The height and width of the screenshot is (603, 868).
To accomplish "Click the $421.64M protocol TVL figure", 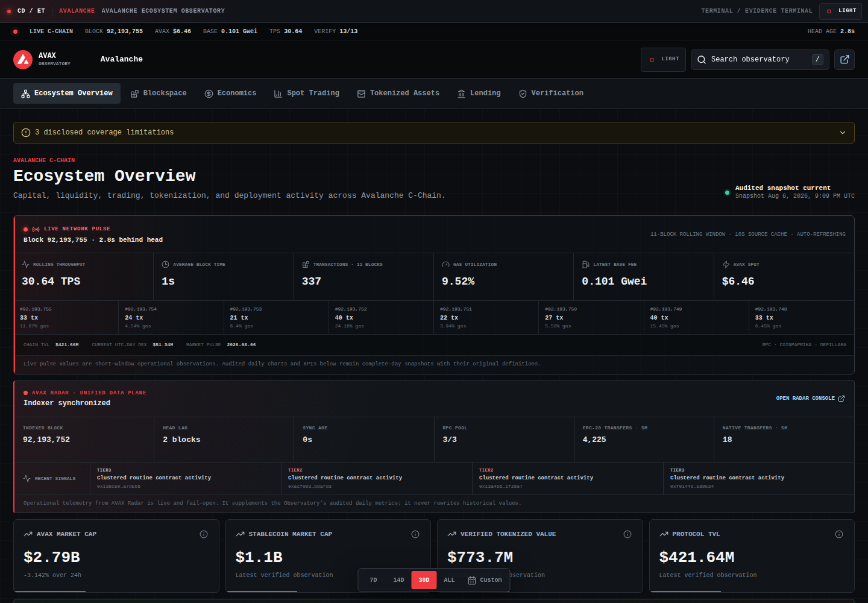I will pos(697,557).
